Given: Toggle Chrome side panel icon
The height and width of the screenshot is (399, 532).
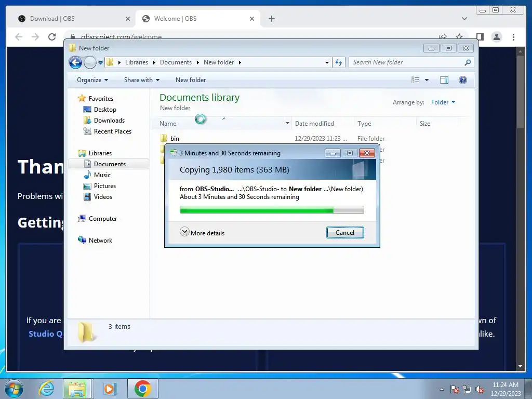Looking at the screenshot, I should pyautogui.click(x=480, y=37).
